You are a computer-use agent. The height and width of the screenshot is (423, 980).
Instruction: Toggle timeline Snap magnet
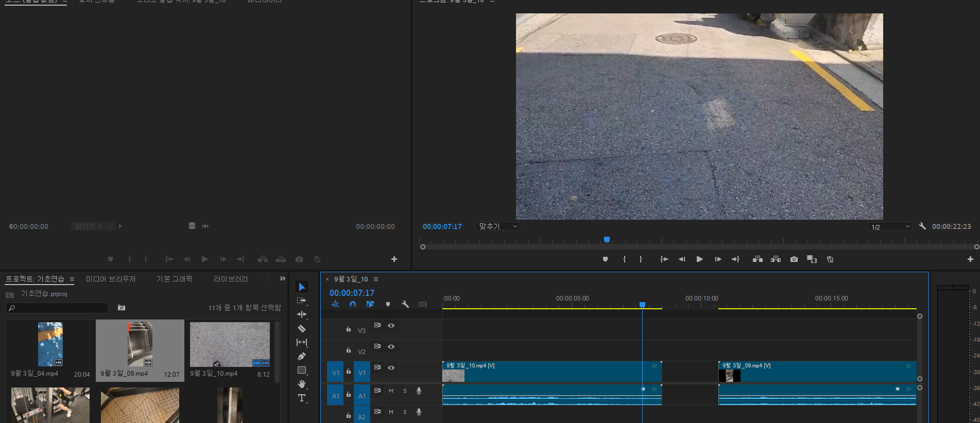(x=353, y=304)
